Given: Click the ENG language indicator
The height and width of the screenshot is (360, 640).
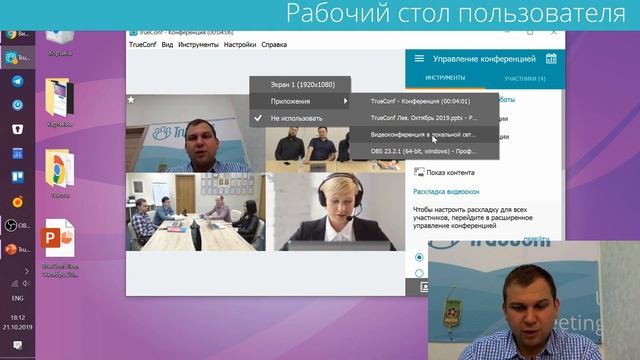Looking at the screenshot, I should click(17, 298).
